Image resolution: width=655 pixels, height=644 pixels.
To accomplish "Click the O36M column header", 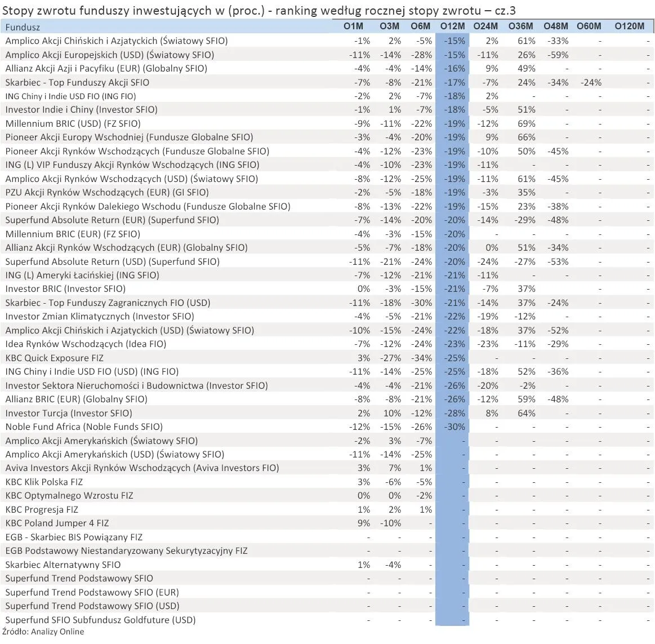I will click(x=520, y=26).
